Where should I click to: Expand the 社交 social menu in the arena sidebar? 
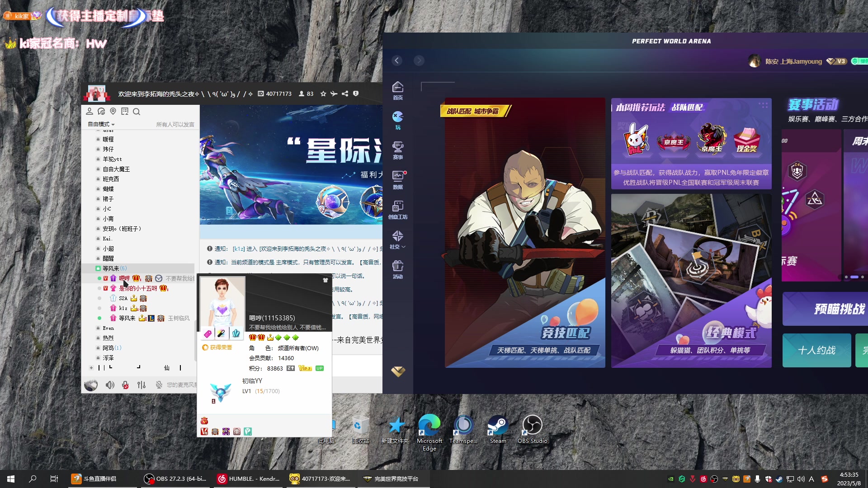(398, 239)
